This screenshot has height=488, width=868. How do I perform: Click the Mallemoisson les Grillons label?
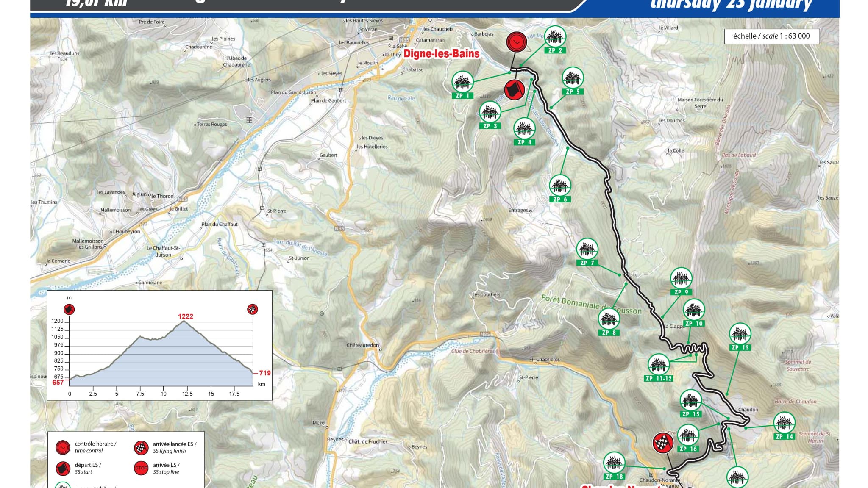tap(88, 244)
